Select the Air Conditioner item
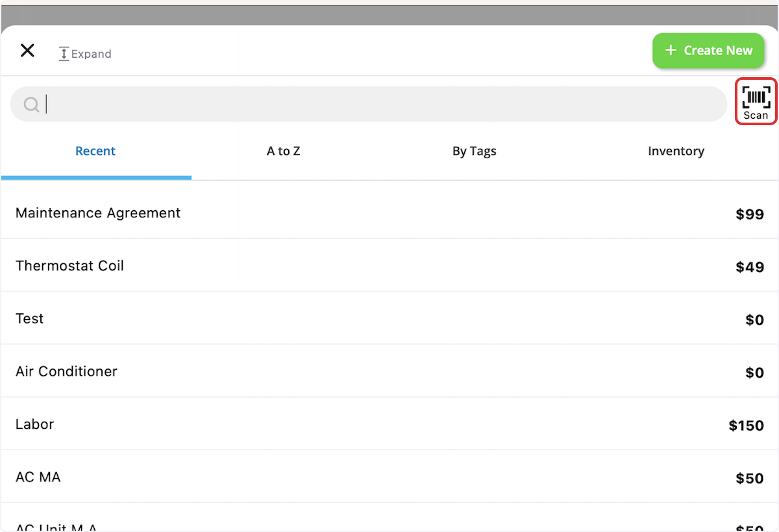The image size is (779, 532). [389, 371]
